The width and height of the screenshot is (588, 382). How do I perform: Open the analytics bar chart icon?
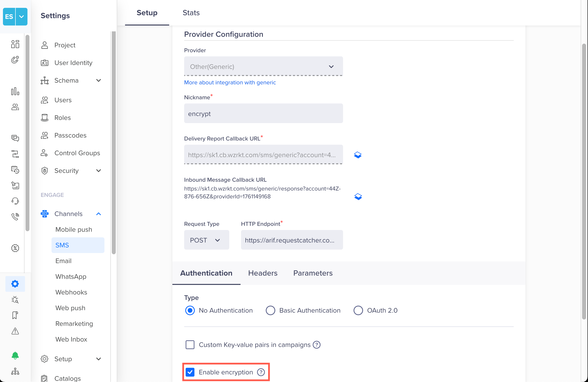coord(15,91)
